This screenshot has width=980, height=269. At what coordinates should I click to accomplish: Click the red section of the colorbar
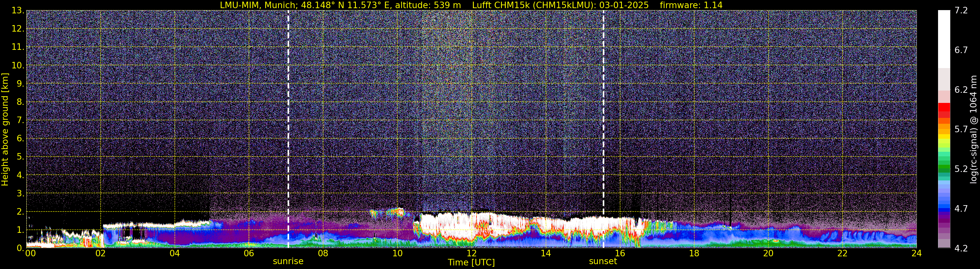point(944,110)
